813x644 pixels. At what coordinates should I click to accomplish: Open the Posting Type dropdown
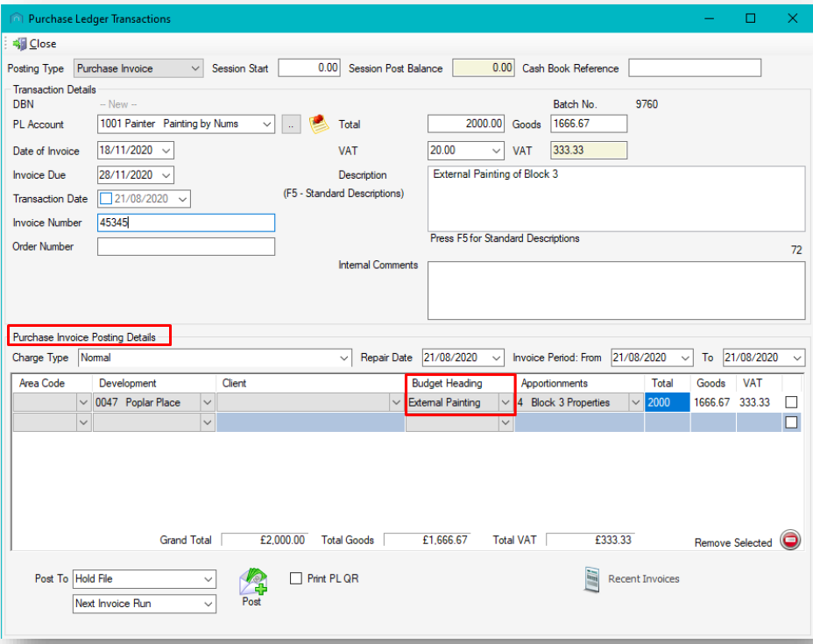tap(195, 68)
